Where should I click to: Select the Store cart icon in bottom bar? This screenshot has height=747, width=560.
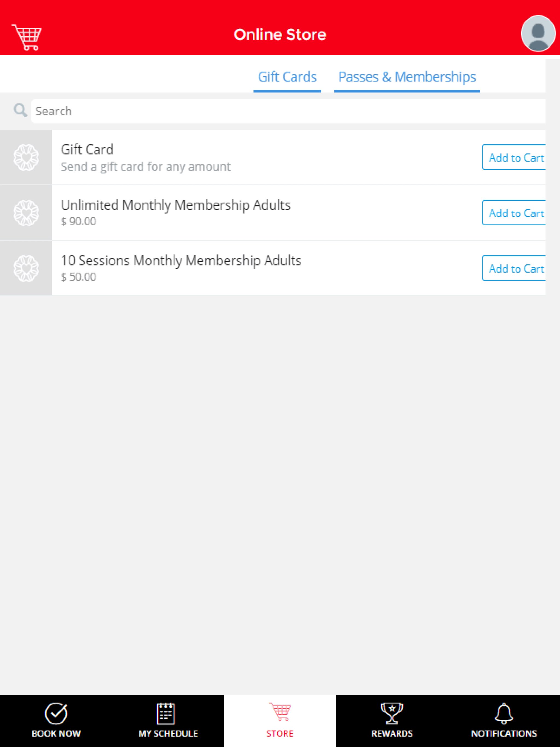pyautogui.click(x=280, y=711)
